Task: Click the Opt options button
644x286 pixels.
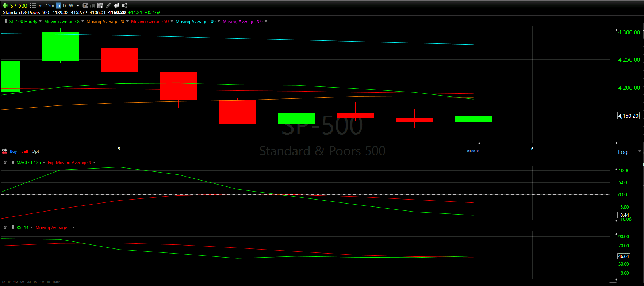Action: coord(35,151)
